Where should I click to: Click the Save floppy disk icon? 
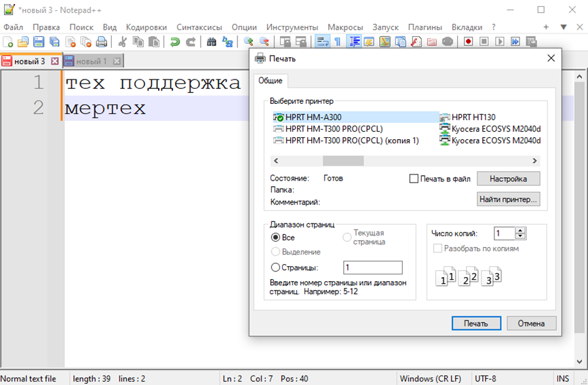(39, 41)
